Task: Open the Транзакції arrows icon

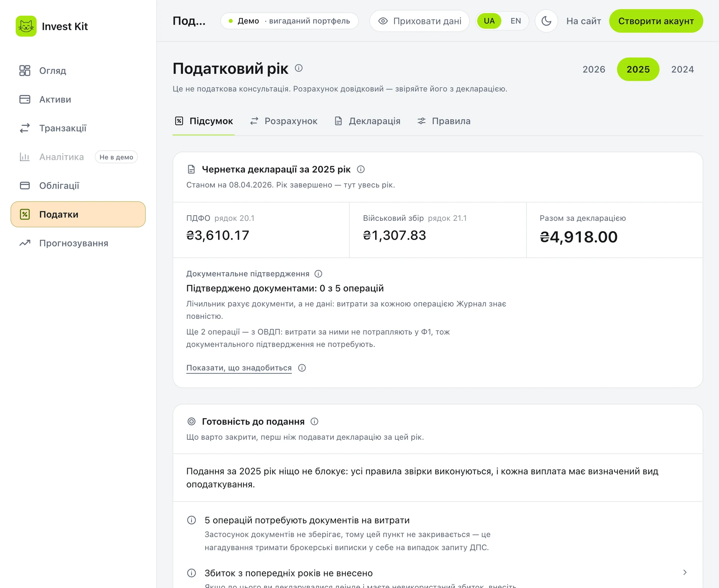Action: [x=25, y=128]
